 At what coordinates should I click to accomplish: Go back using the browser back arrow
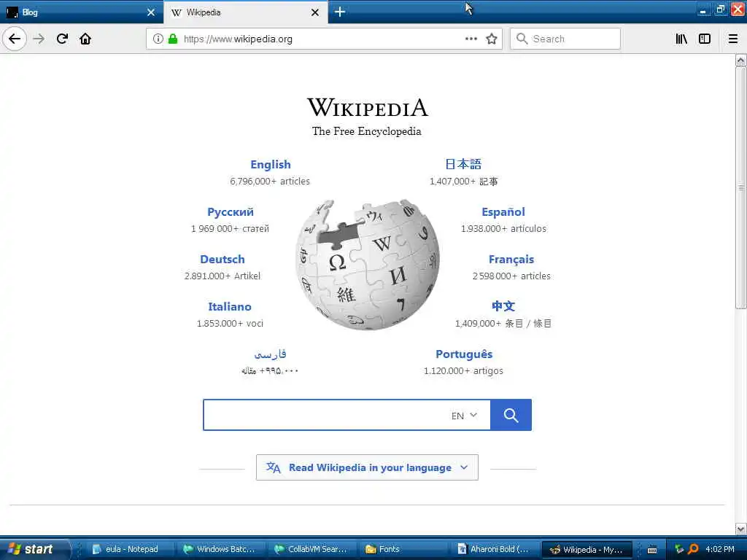coord(15,39)
